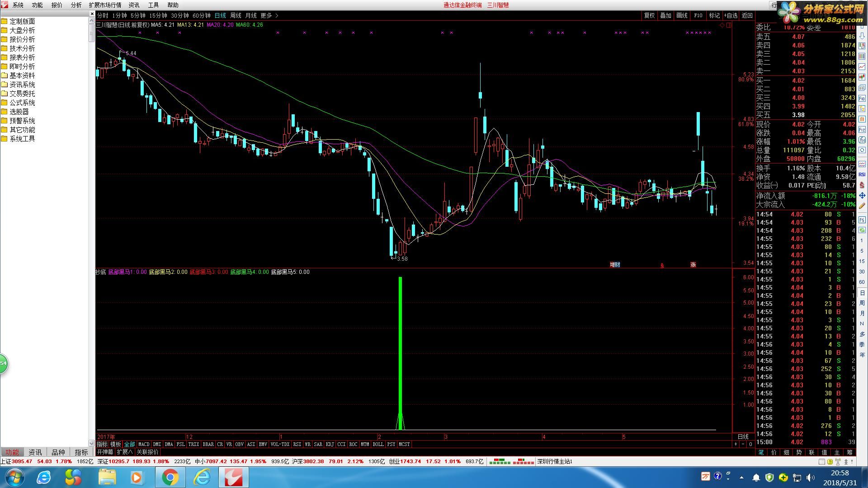868x488 pixels.
Task: Click the red line-chart icon in right toolbar
Action: point(862,66)
